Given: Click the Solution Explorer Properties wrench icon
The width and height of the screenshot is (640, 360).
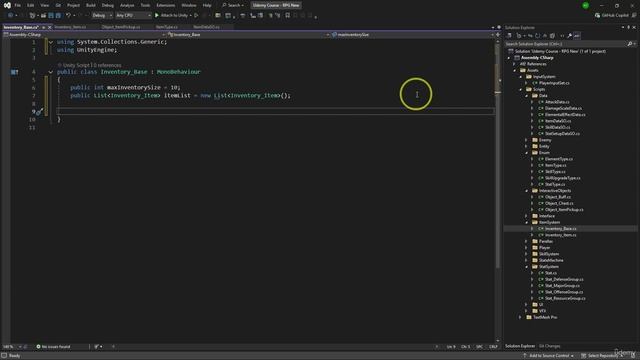Looking at the screenshot, I should click(569, 36).
